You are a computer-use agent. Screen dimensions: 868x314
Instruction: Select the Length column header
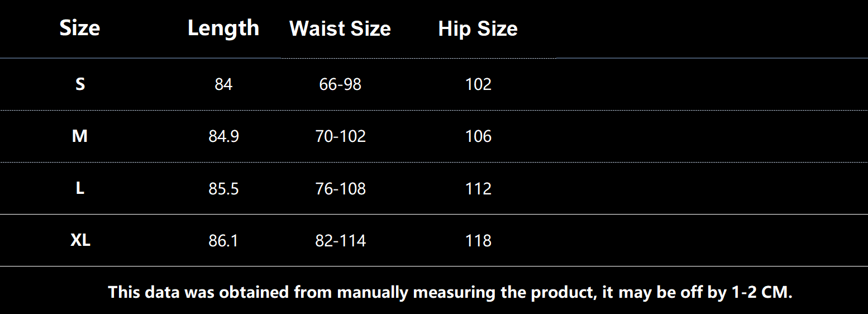[223, 28]
